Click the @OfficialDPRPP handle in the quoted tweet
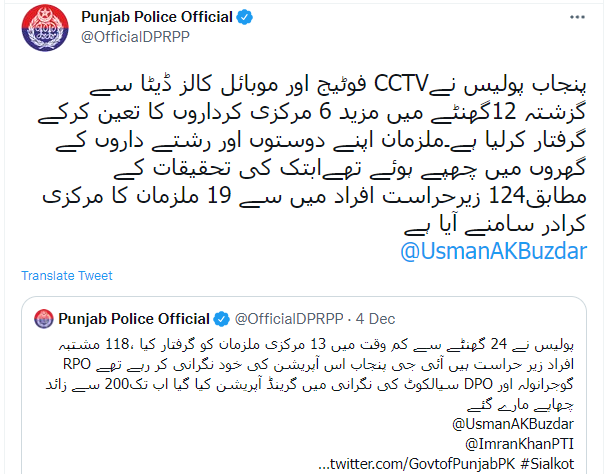This screenshot has width=605, height=474. tap(289, 319)
